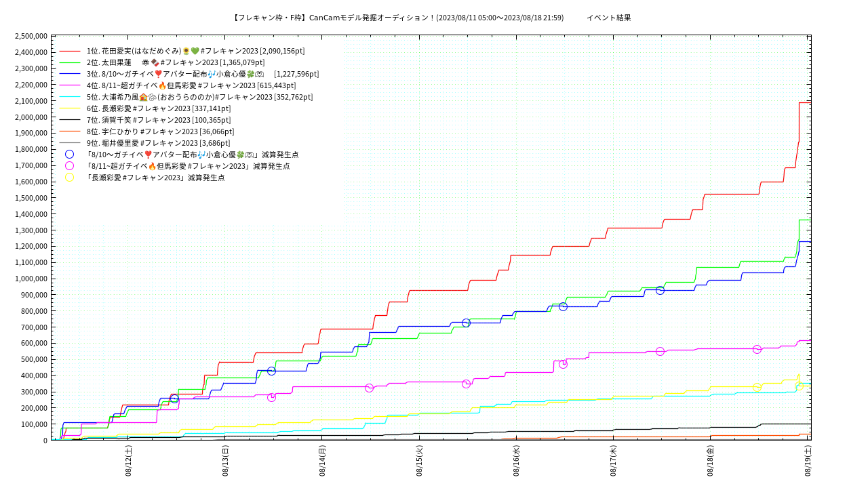
Task: Click the red line swatch for 1位
Action: [70, 51]
